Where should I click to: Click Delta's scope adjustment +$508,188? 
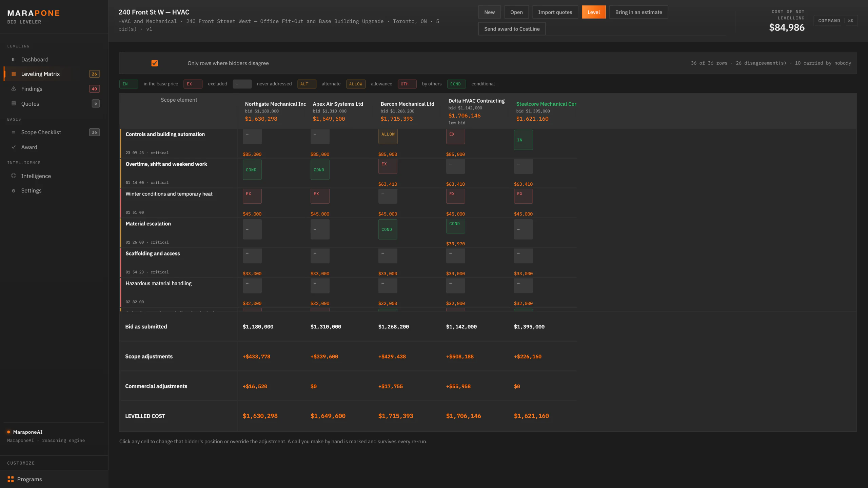coord(460,357)
